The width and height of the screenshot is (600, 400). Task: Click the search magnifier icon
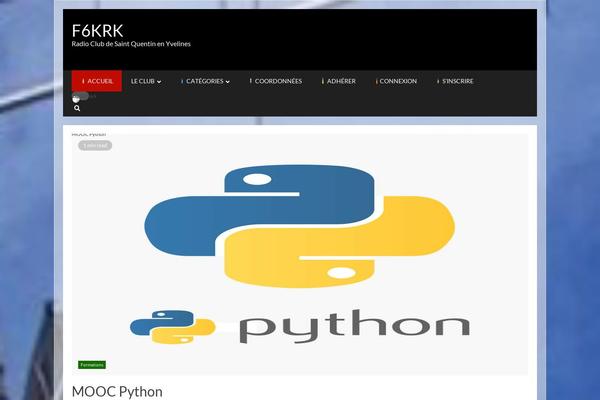click(77, 108)
